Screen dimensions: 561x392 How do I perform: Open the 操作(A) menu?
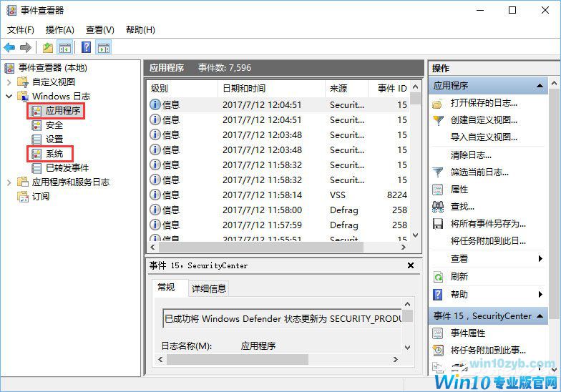(x=60, y=30)
